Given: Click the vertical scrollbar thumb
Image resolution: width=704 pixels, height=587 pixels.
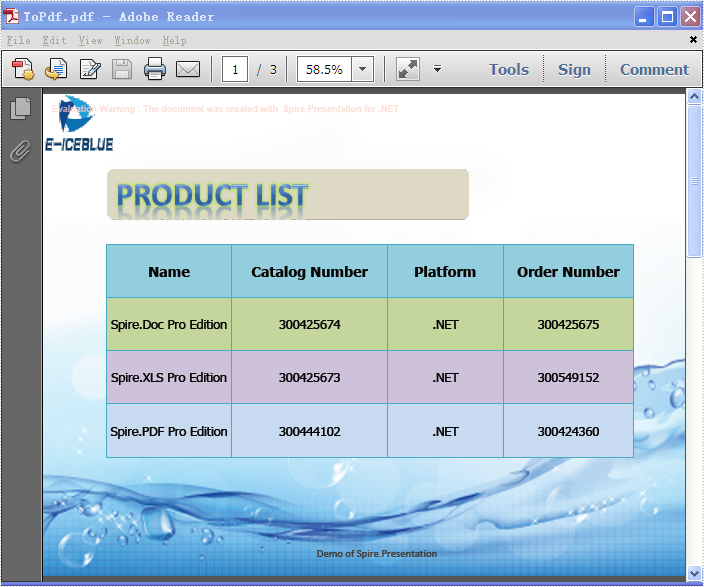Looking at the screenshot, I should [x=694, y=181].
